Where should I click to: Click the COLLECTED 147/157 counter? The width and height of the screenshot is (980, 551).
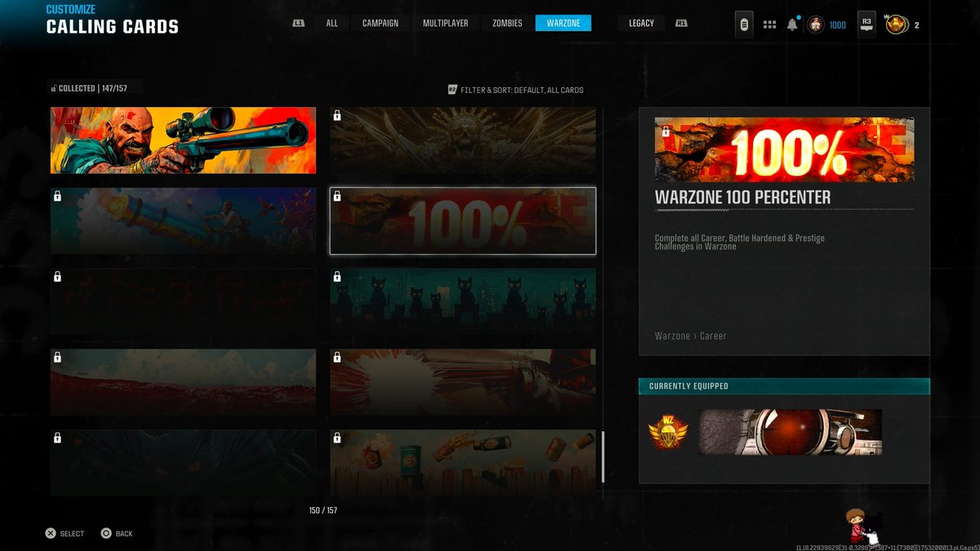(89, 88)
